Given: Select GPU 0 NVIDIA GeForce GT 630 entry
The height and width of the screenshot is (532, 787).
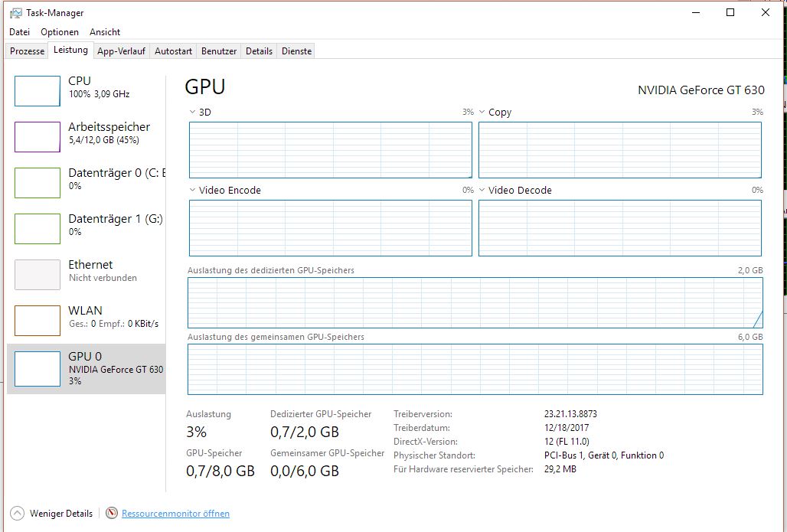Looking at the screenshot, I should (87, 369).
